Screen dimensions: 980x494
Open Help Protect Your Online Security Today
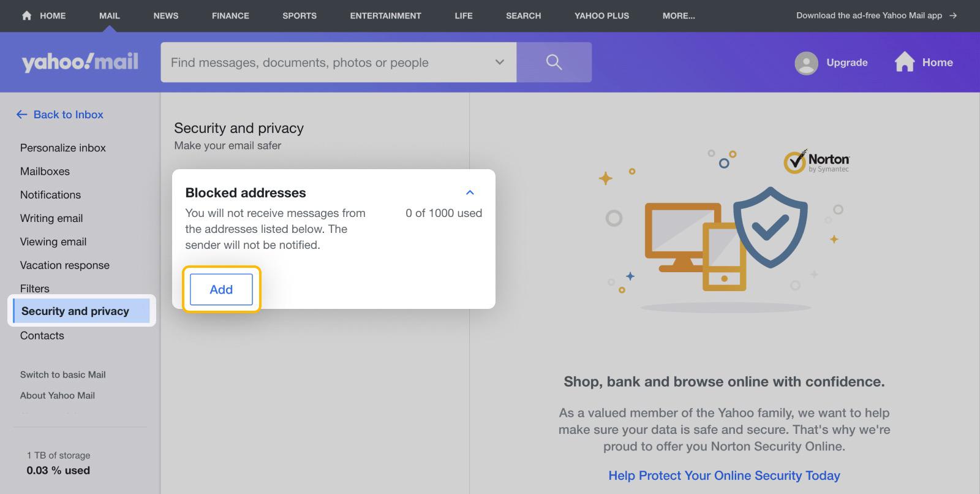coord(724,475)
